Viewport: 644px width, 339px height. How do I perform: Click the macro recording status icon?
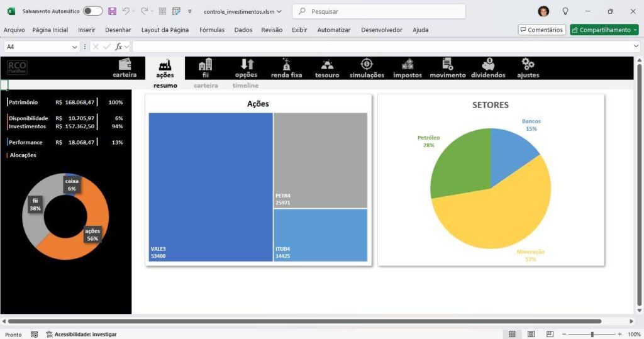point(35,335)
